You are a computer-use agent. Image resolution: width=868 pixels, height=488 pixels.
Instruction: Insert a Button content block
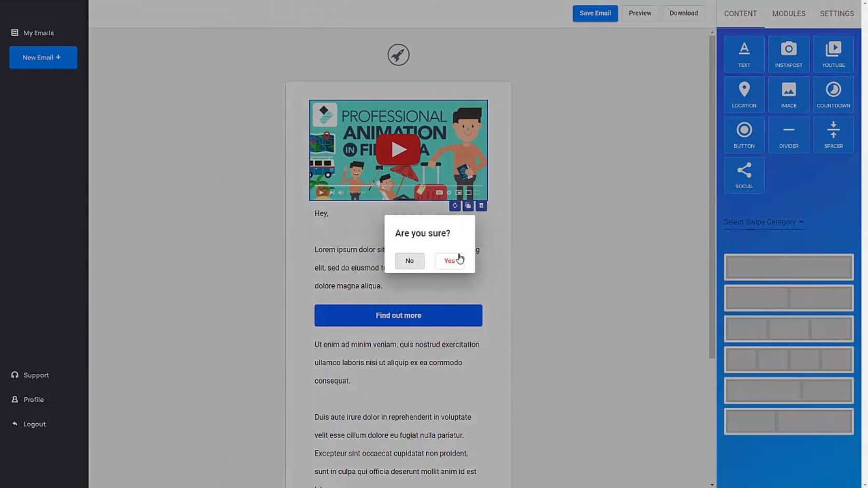point(744,135)
